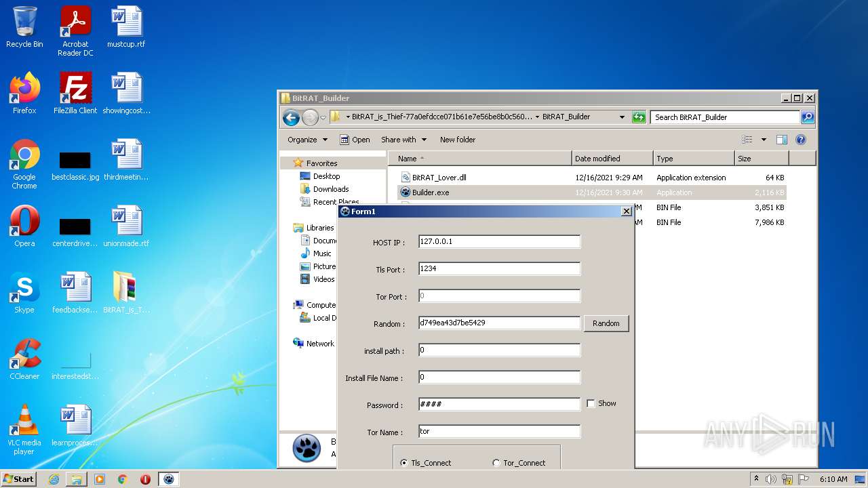
Task: Select Tls_Connect radio button
Action: [404, 463]
